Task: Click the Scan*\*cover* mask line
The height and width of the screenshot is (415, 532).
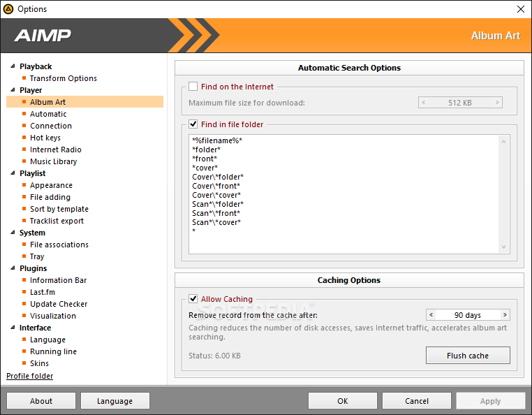Action: pyautogui.click(x=216, y=222)
